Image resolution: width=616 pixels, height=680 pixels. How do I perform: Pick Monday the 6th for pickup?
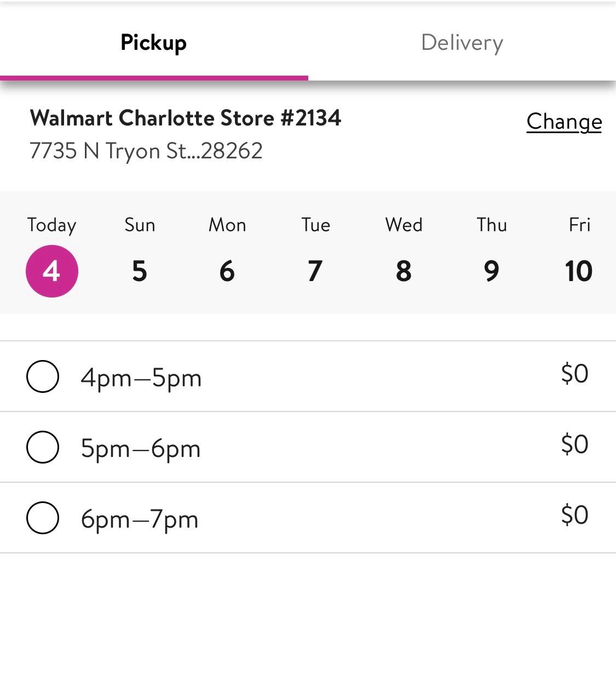[x=227, y=271]
